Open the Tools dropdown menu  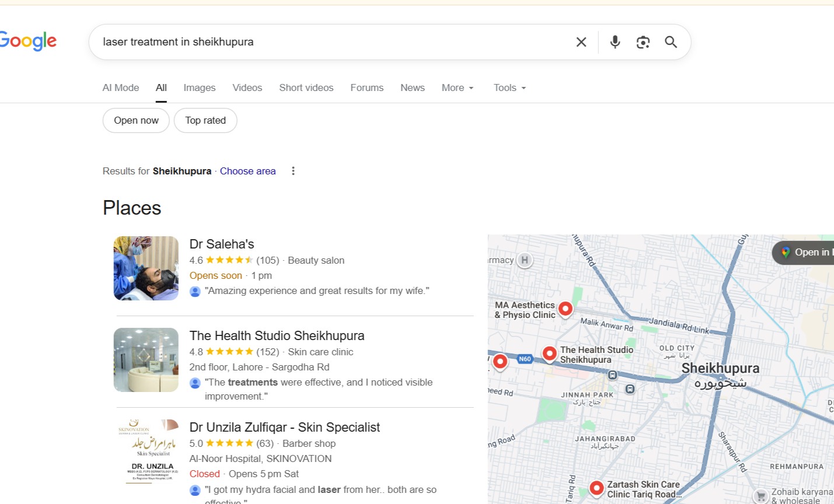[x=510, y=88]
